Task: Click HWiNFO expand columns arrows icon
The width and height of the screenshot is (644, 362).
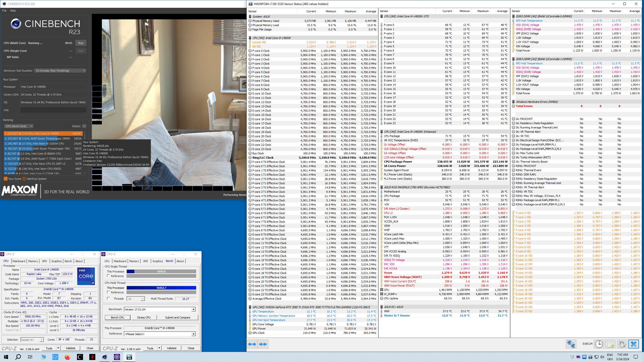Action: point(252,344)
